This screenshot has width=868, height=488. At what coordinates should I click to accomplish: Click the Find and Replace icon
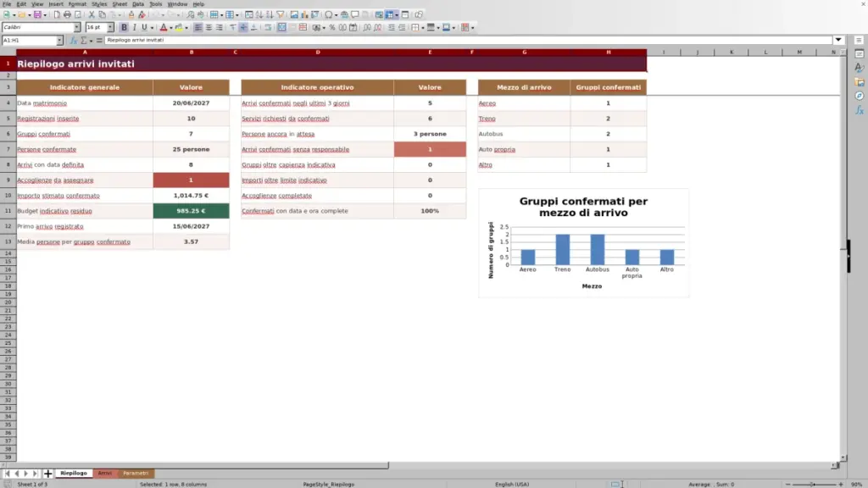[191, 15]
